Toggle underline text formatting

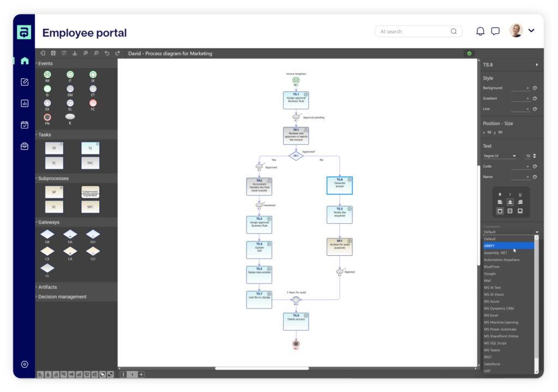click(x=520, y=193)
